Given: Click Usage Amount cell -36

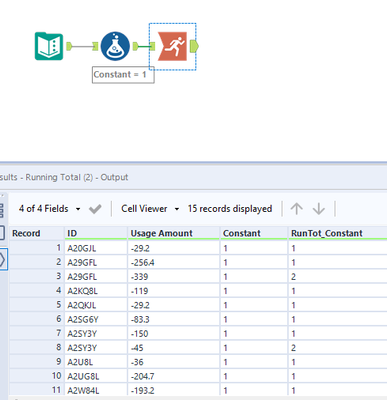Looking at the screenshot, I should point(173,362).
